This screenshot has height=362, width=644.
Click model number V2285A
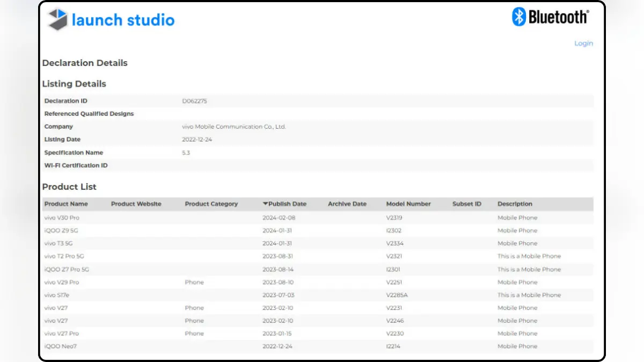coord(397,295)
